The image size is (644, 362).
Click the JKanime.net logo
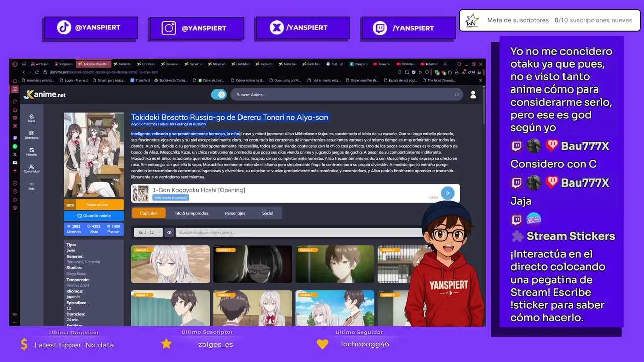pos(45,94)
